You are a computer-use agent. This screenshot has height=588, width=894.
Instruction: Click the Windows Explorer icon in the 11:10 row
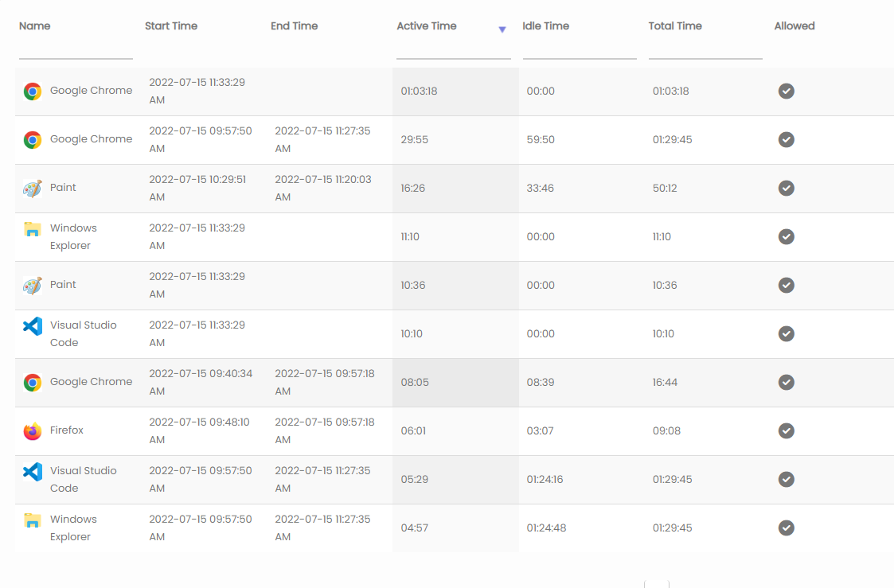[x=32, y=231]
